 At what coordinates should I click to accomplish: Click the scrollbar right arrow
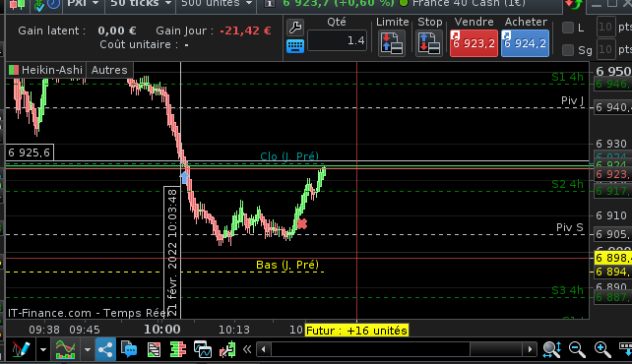pyautogui.click(x=530, y=349)
